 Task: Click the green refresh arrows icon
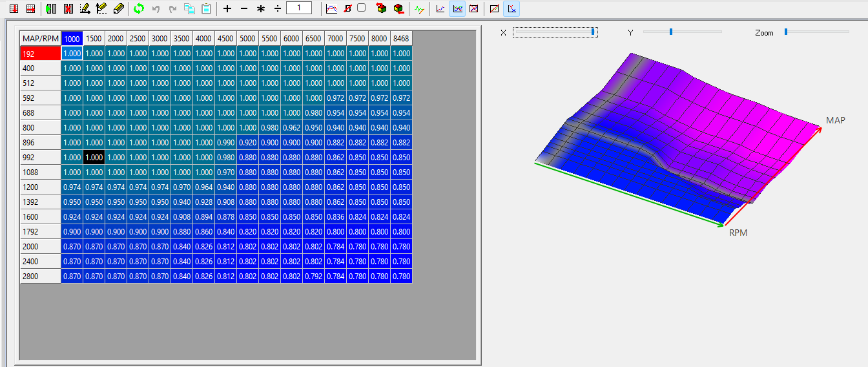[139, 9]
